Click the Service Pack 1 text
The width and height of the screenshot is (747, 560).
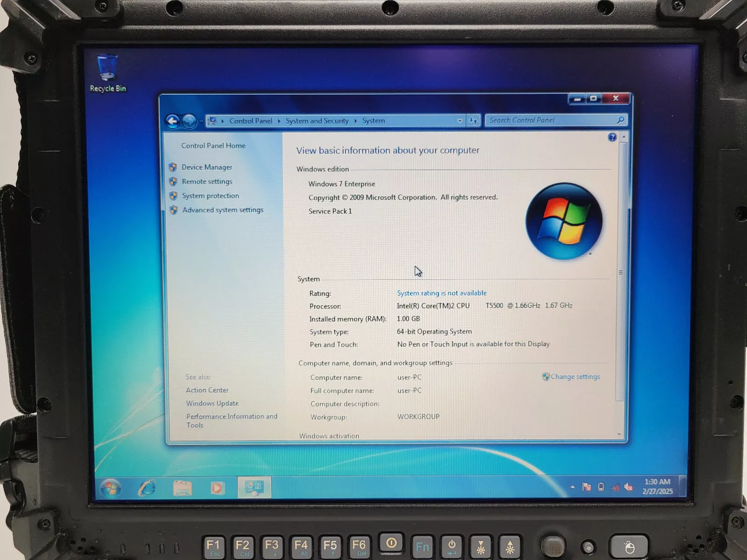pyautogui.click(x=330, y=211)
